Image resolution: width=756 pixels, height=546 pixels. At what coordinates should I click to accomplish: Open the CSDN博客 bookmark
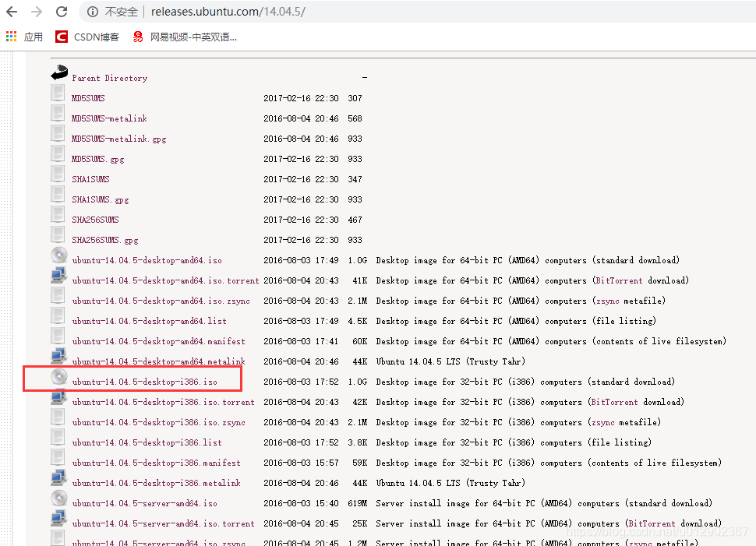click(87, 37)
